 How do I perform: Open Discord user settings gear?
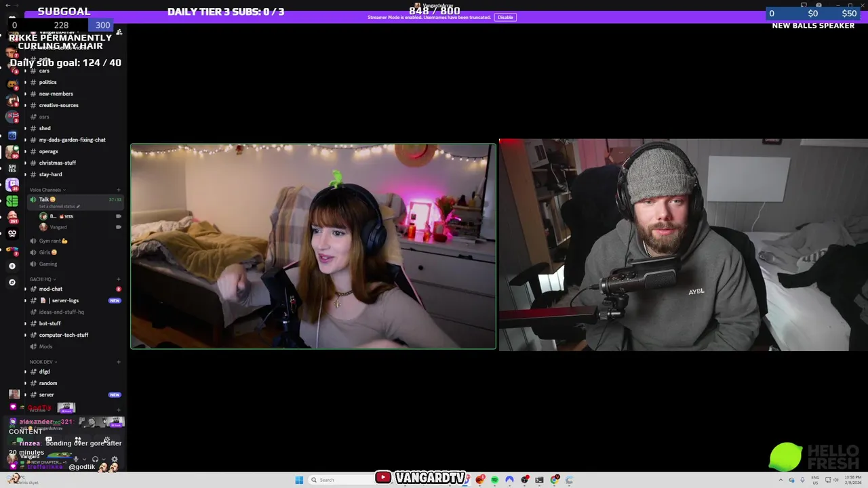[114, 459]
